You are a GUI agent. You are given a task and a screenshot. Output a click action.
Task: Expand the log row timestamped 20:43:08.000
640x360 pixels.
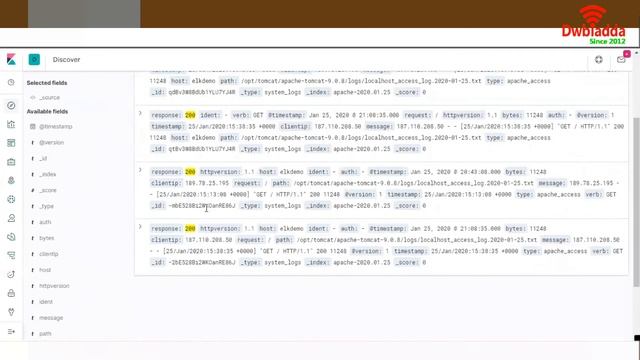pyautogui.click(x=140, y=170)
